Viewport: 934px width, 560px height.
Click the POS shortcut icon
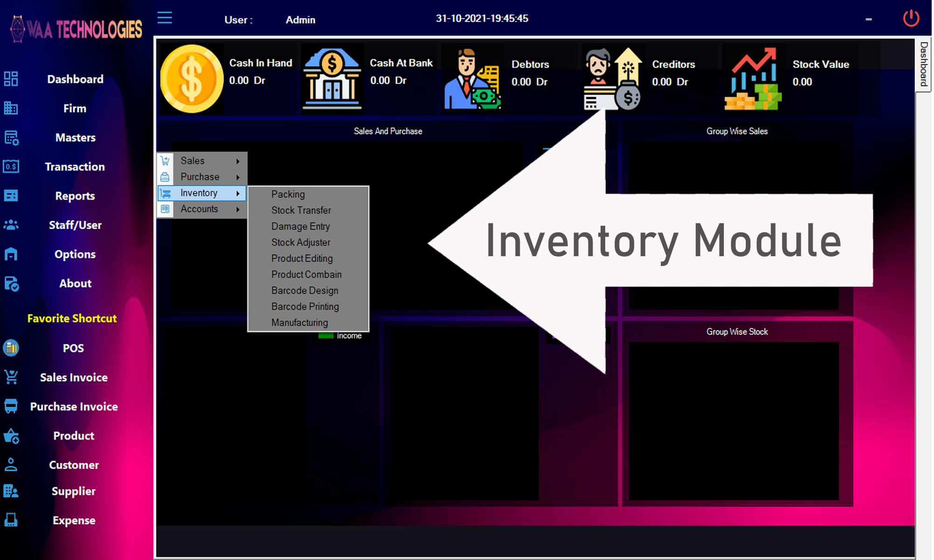(11, 348)
